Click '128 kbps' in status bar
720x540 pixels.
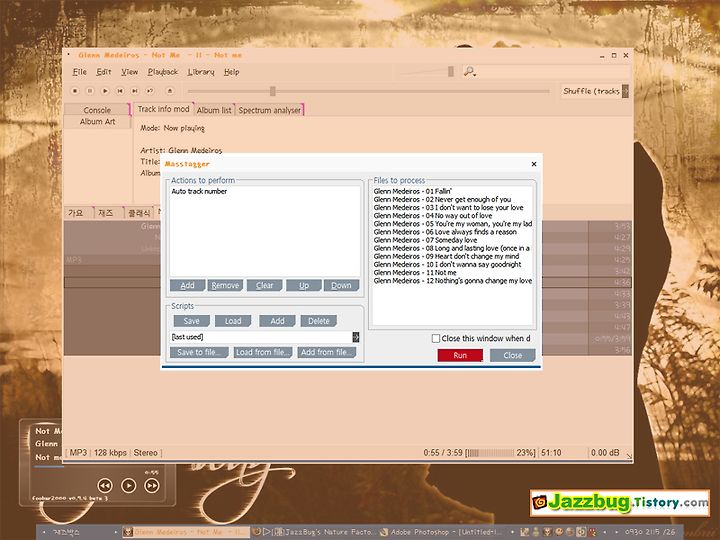[x=110, y=453]
